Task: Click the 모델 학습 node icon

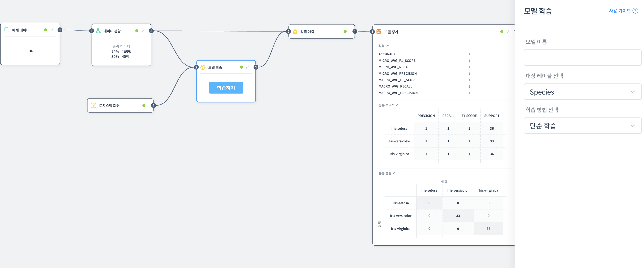Action: [x=203, y=67]
